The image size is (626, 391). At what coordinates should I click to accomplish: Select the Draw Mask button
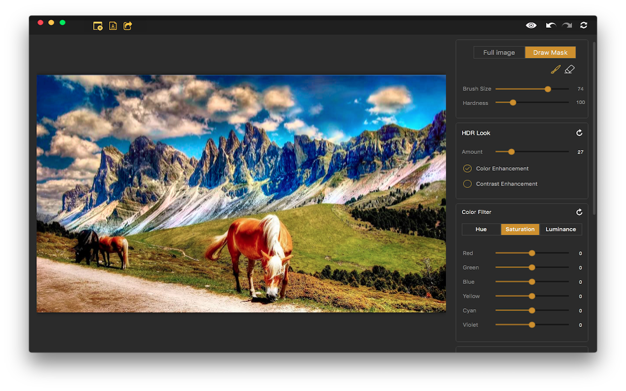pos(550,52)
